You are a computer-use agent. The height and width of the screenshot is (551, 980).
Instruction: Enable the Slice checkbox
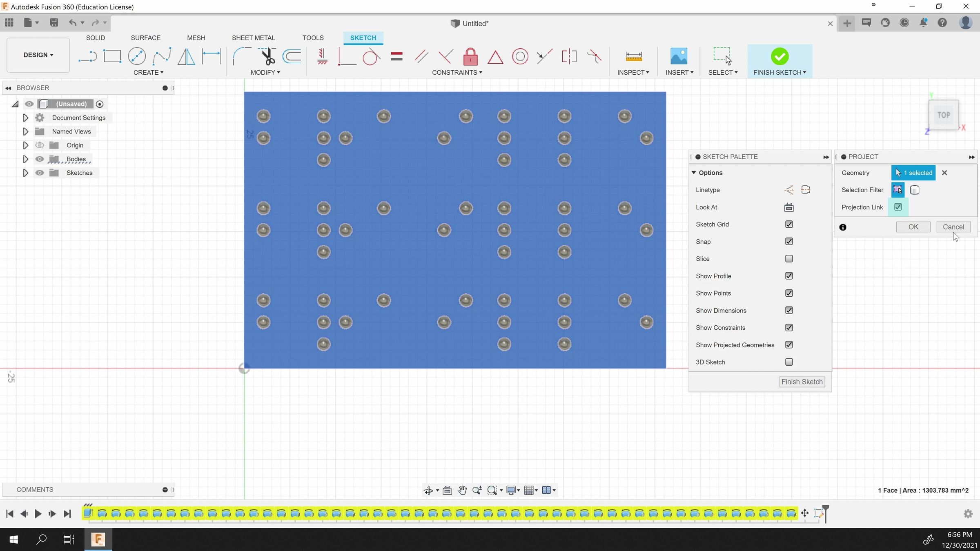[788, 259]
